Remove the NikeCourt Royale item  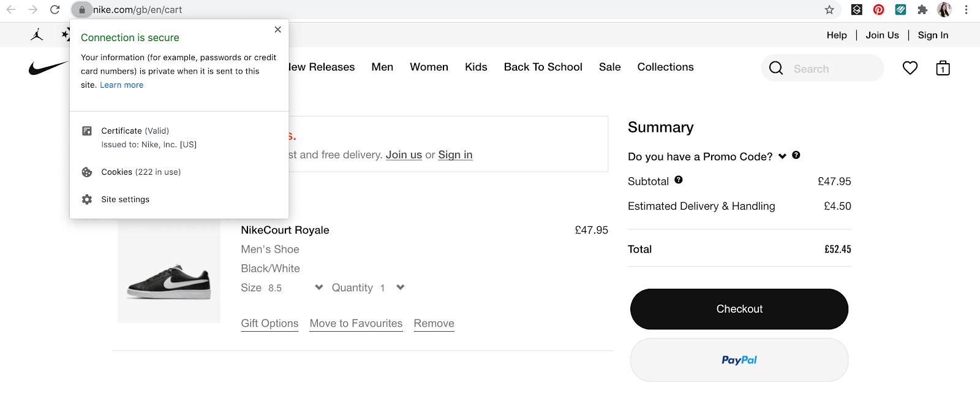point(434,324)
